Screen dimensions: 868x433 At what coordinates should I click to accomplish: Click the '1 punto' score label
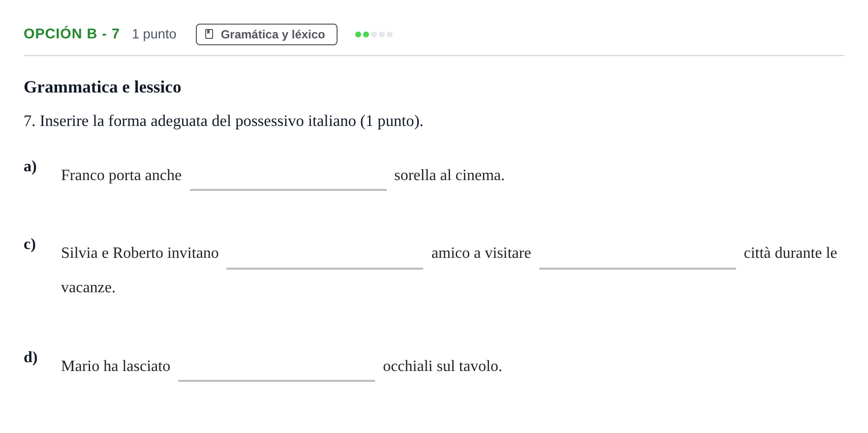(154, 34)
